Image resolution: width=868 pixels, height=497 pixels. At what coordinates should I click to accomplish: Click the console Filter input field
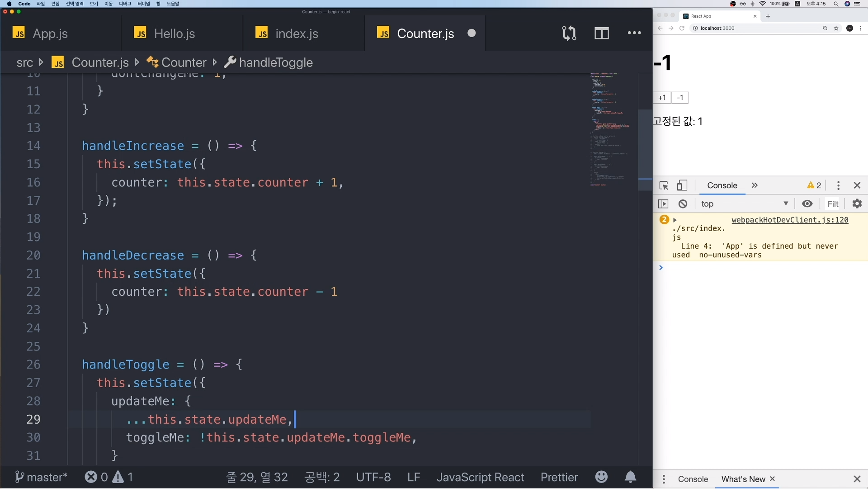point(833,204)
